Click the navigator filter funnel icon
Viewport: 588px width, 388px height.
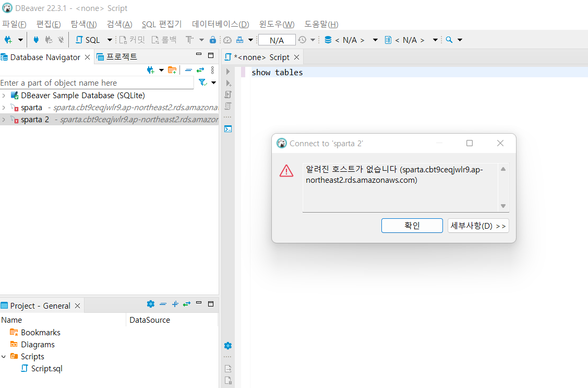coord(202,83)
